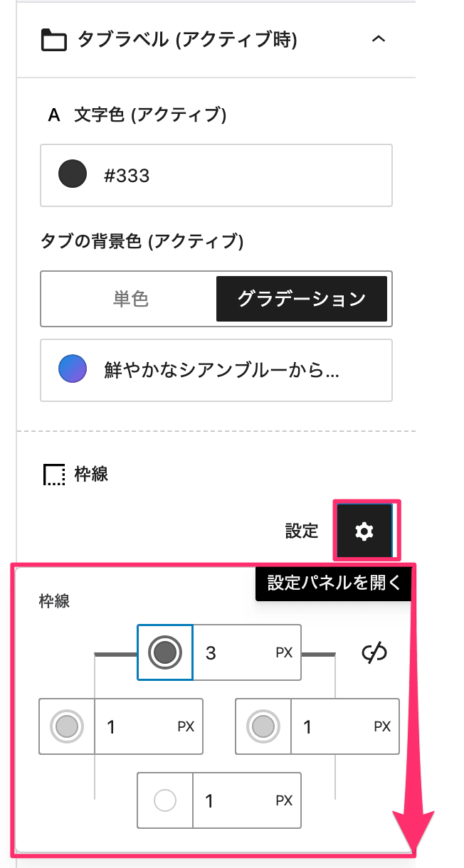Click the A text color icon
464x868 pixels.
pos(53,115)
